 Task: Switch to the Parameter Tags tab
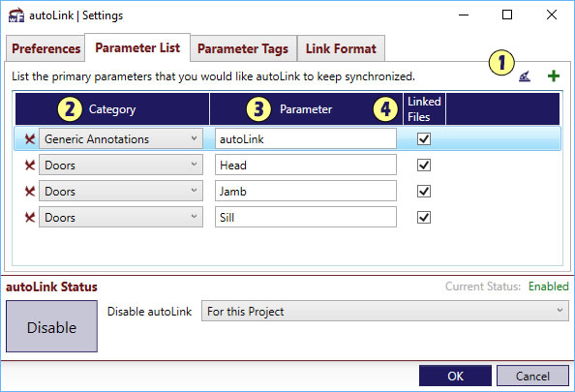(x=243, y=48)
